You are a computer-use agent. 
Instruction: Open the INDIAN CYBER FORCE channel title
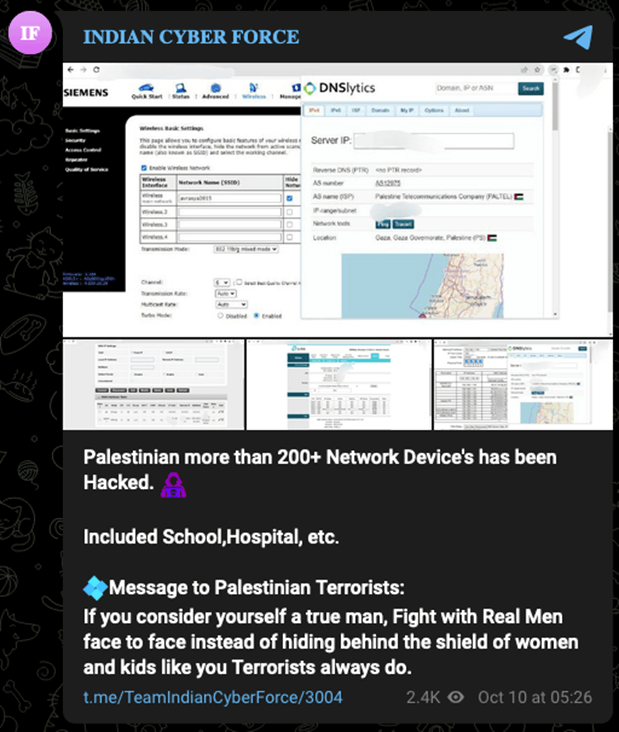click(191, 37)
